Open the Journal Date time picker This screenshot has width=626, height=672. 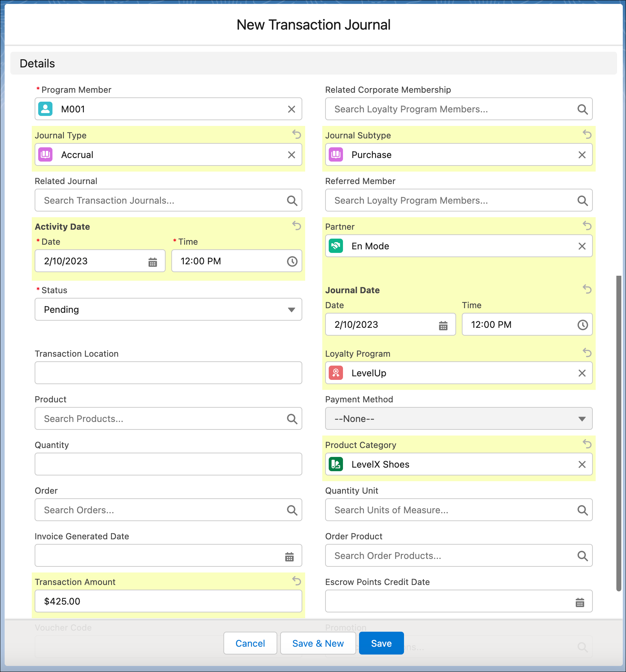[582, 325]
